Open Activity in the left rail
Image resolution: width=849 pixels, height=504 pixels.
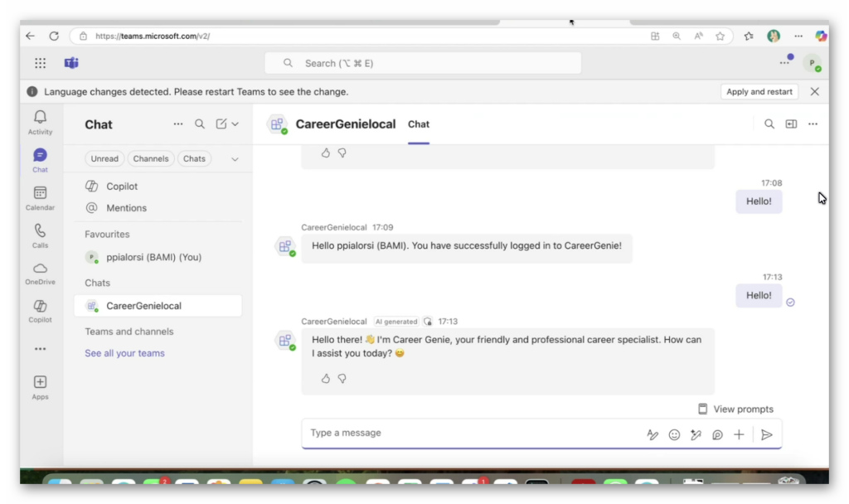tap(40, 123)
